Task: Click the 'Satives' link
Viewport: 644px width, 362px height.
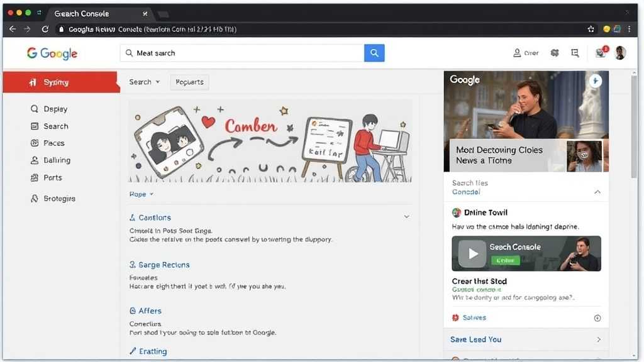Action: [474, 317]
